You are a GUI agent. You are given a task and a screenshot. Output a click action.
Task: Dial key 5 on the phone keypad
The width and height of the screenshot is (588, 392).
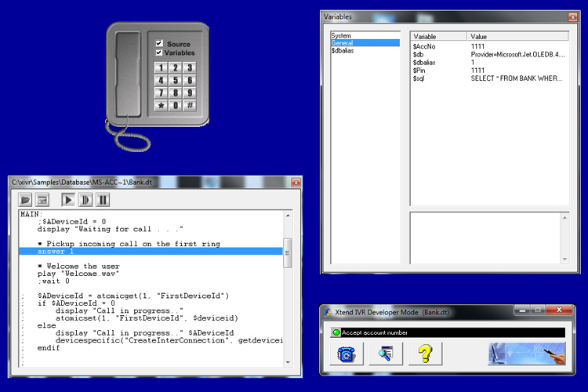click(175, 80)
